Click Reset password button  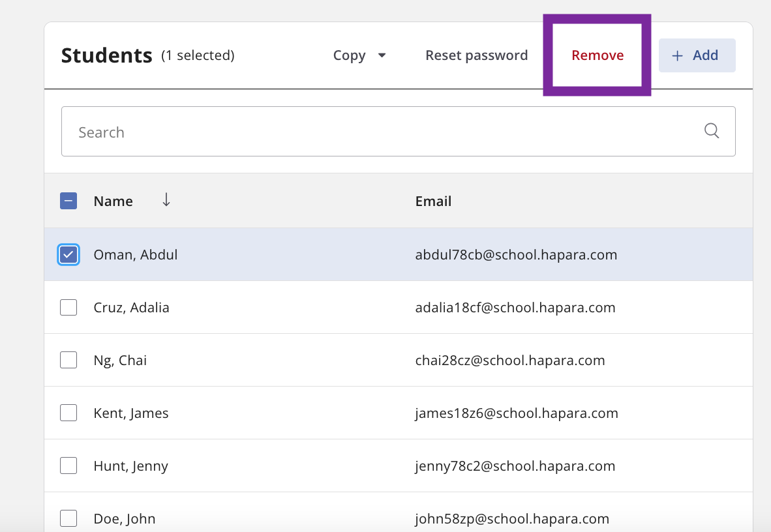pos(476,55)
